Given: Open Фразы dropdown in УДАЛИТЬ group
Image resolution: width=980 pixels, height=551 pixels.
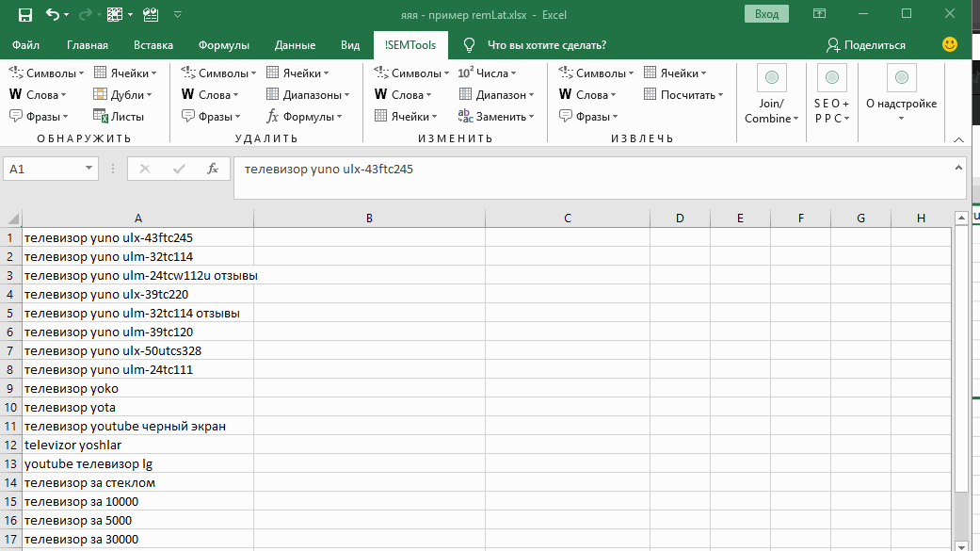Looking at the screenshot, I should point(211,117).
